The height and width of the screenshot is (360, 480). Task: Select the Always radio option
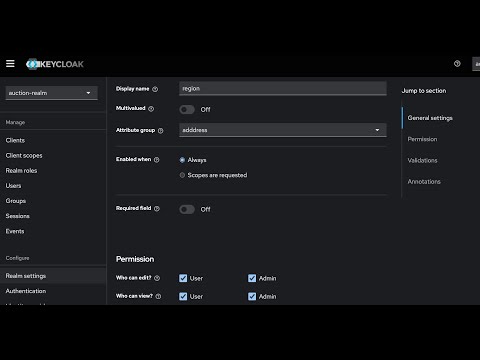182,160
